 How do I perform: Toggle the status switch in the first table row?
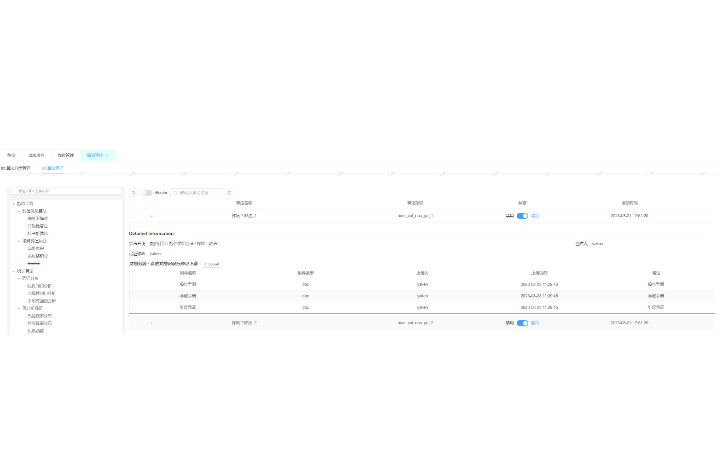[x=522, y=215]
